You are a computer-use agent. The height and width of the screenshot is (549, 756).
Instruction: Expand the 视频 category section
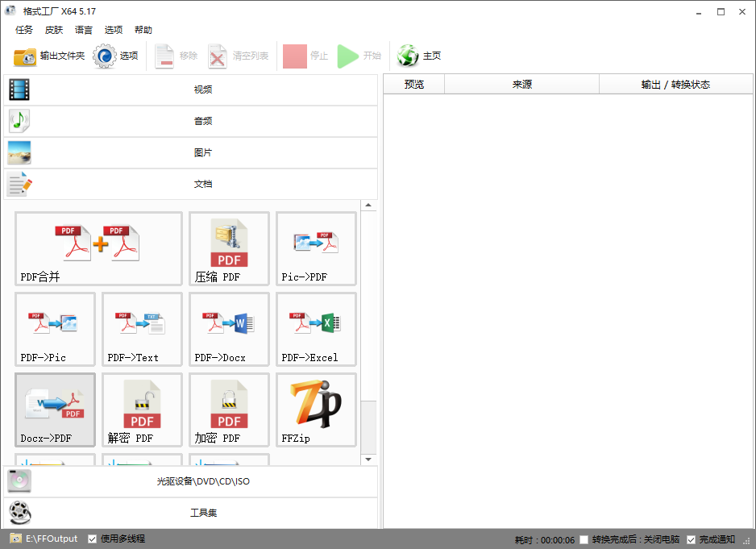191,89
